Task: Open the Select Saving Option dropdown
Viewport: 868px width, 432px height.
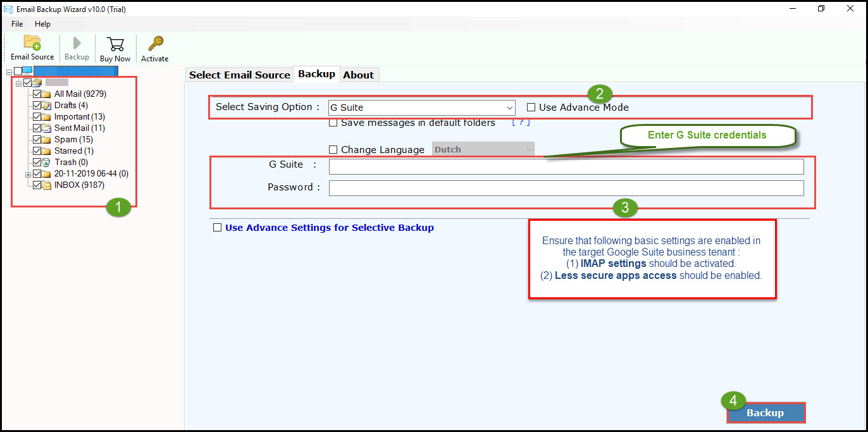Action: [422, 108]
